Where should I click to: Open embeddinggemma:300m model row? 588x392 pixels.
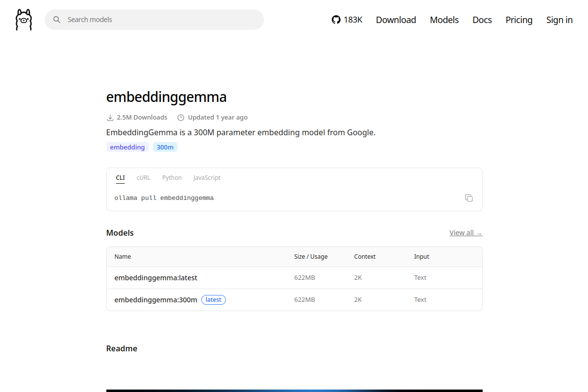[294, 300]
